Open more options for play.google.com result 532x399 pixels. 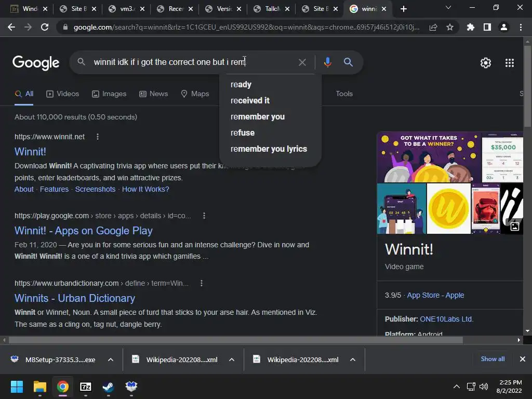point(204,216)
